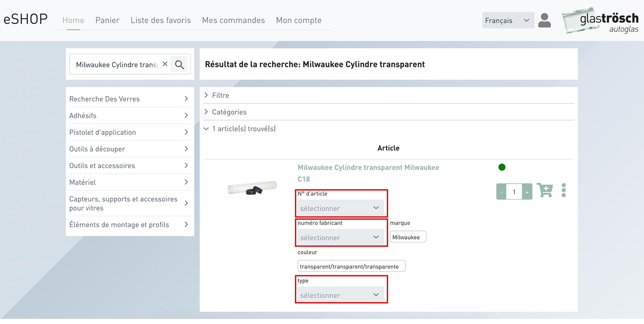Expand the Matériel category

(129, 182)
